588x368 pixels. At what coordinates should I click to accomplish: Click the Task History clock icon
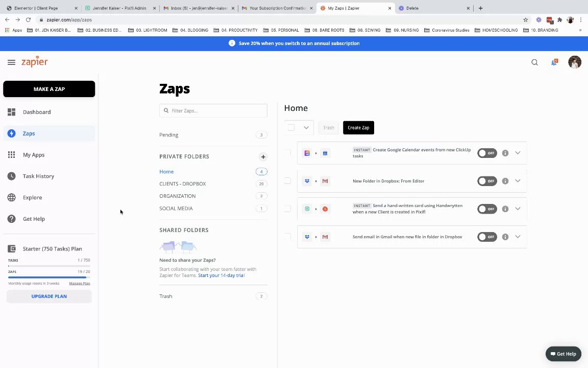pyautogui.click(x=12, y=176)
